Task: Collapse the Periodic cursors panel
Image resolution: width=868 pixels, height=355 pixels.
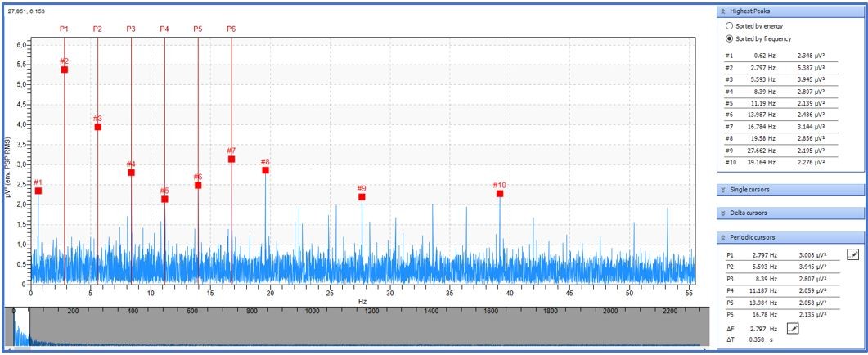Action: (722, 237)
